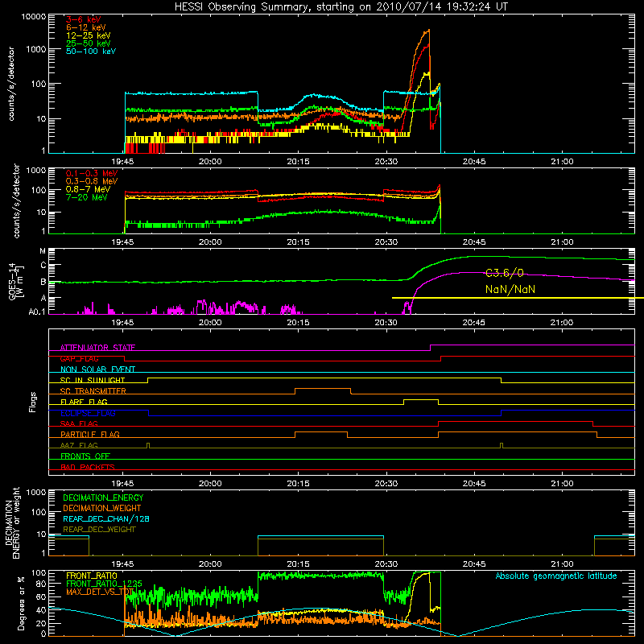Click 20:30 time tick under decimation panel
Image resolution: width=644 pixels, height=644 pixels.
click(386, 564)
